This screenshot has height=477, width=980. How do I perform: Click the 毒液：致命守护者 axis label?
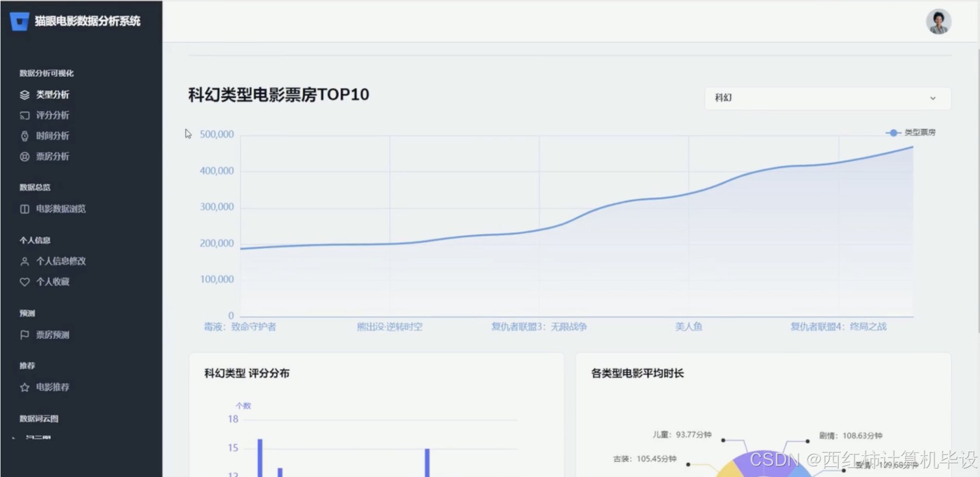(240, 327)
